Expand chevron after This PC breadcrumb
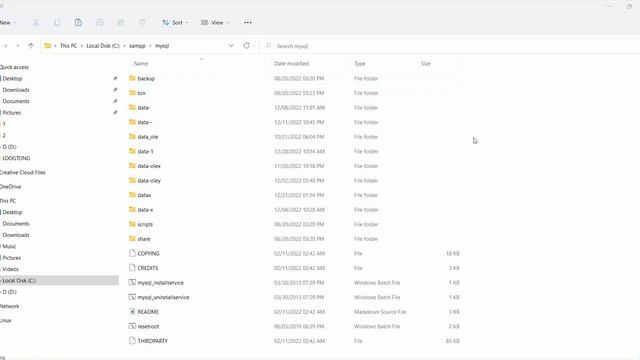640x360 pixels. pyautogui.click(x=82, y=46)
